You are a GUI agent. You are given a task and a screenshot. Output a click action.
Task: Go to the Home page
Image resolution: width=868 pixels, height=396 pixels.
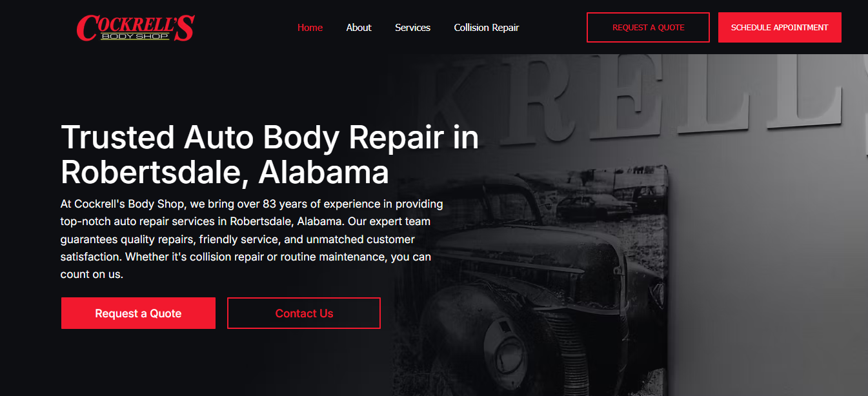tap(310, 28)
